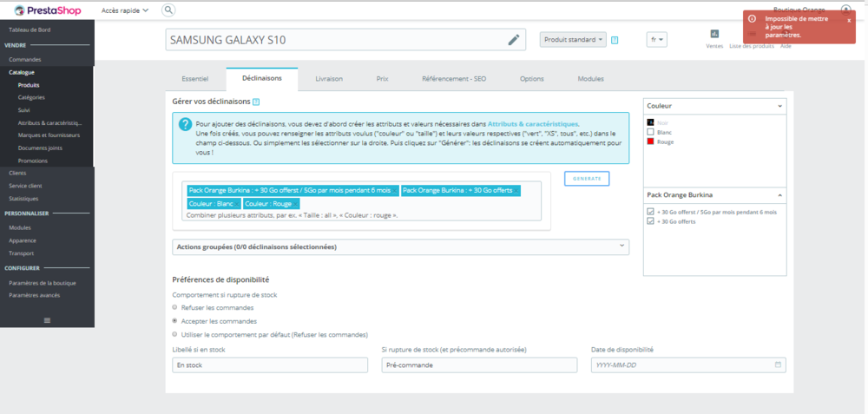Open Modules in the sidebar menu
The height and width of the screenshot is (414, 868).
pyautogui.click(x=19, y=227)
